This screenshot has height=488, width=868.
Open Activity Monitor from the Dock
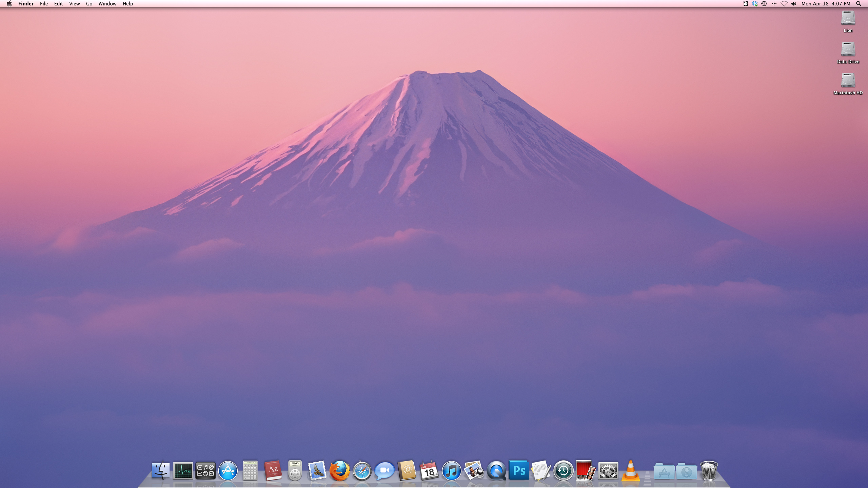click(x=183, y=471)
